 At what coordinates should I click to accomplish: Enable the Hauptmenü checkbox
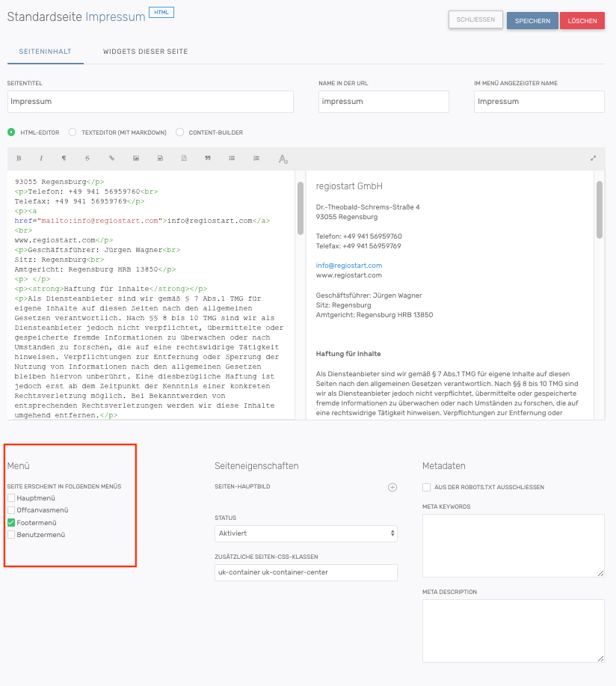(x=11, y=497)
